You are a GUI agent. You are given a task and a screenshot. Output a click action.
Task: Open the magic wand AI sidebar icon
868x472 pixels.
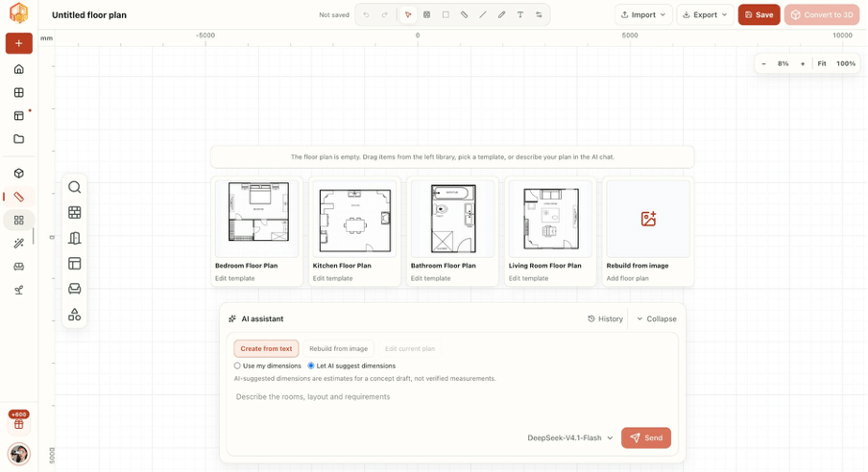pos(19,243)
